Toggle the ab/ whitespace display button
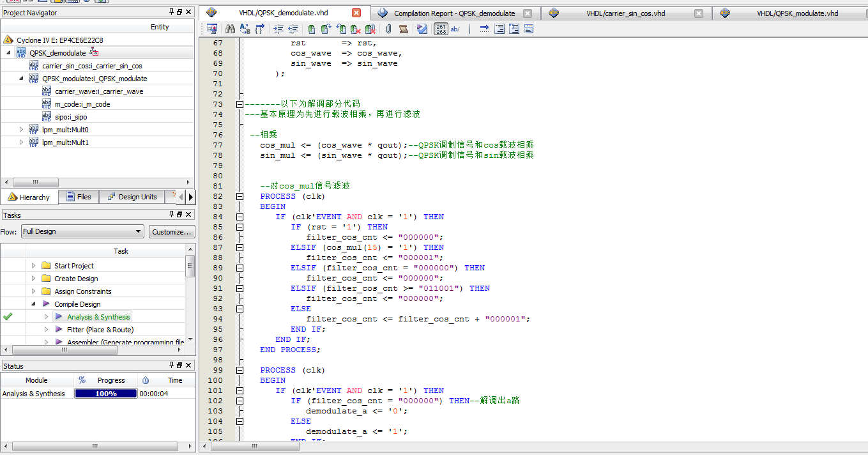This screenshot has height=455, width=868. 455,29
